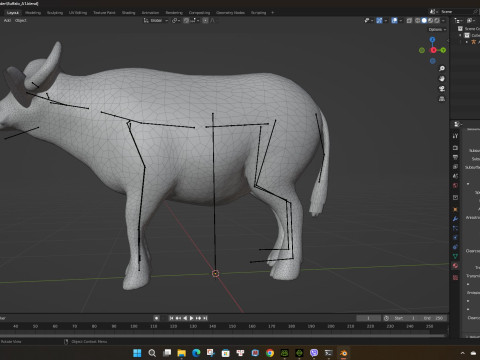The width and height of the screenshot is (480, 360).
Task: Open viewport shading options dropdown arrow
Action: coord(443,20)
